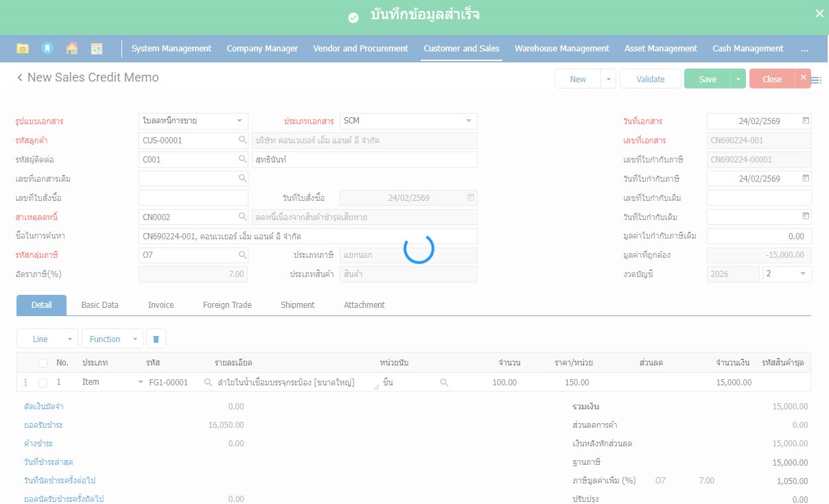Click search icon next to CN0002 field
The height and width of the screenshot is (504, 829).
(242, 217)
